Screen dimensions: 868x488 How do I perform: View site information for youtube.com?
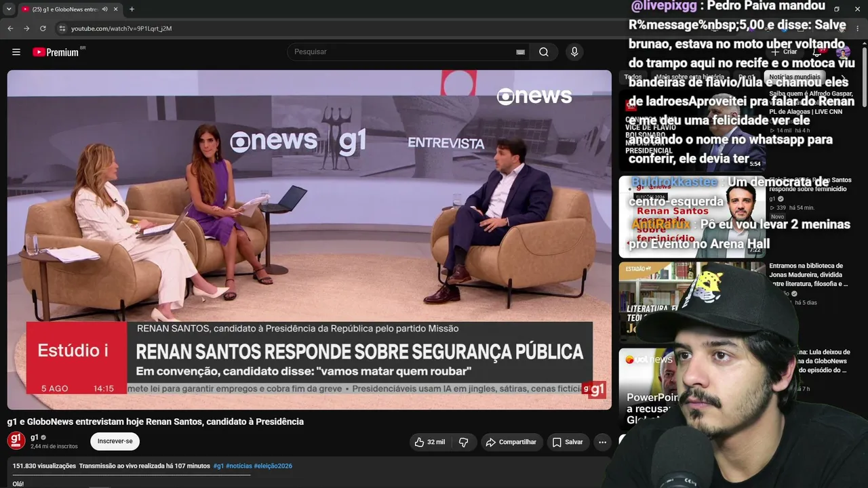(62, 28)
